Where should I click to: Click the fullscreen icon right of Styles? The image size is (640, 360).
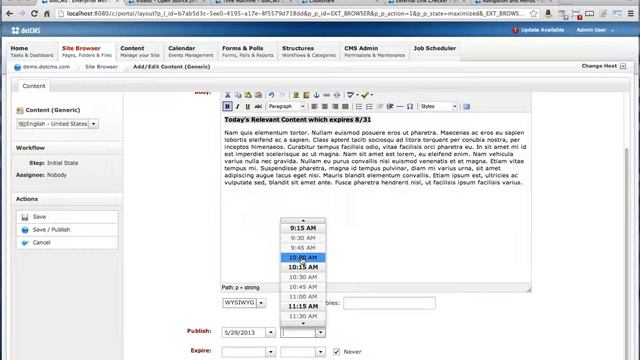point(466,107)
